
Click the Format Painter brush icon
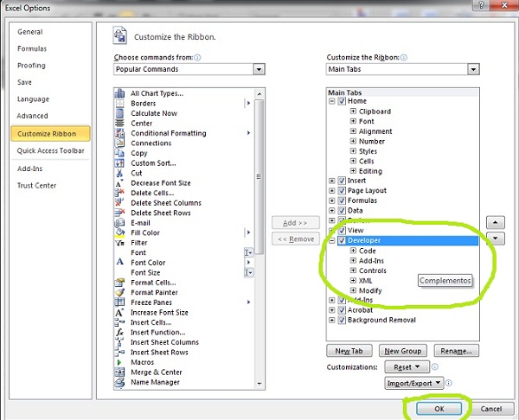119,292
